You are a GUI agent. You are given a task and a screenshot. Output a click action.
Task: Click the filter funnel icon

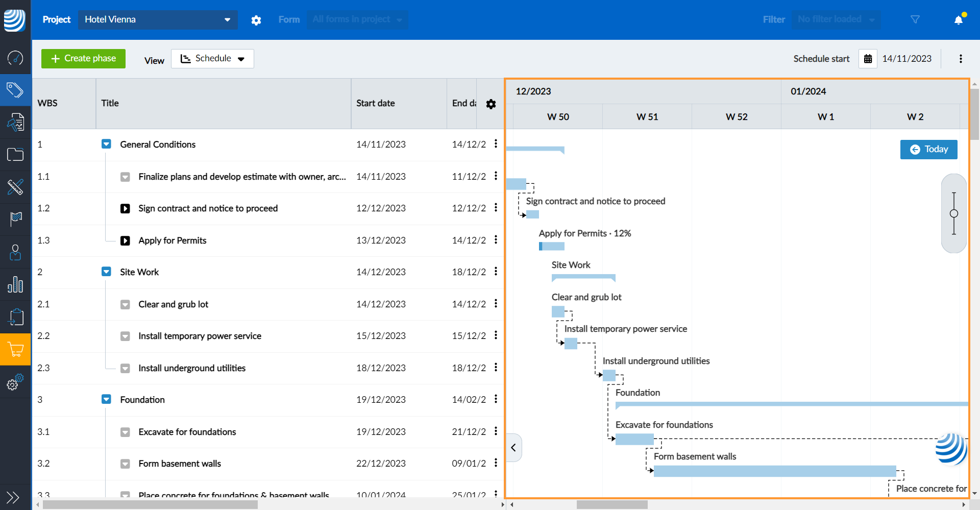coord(915,19)
